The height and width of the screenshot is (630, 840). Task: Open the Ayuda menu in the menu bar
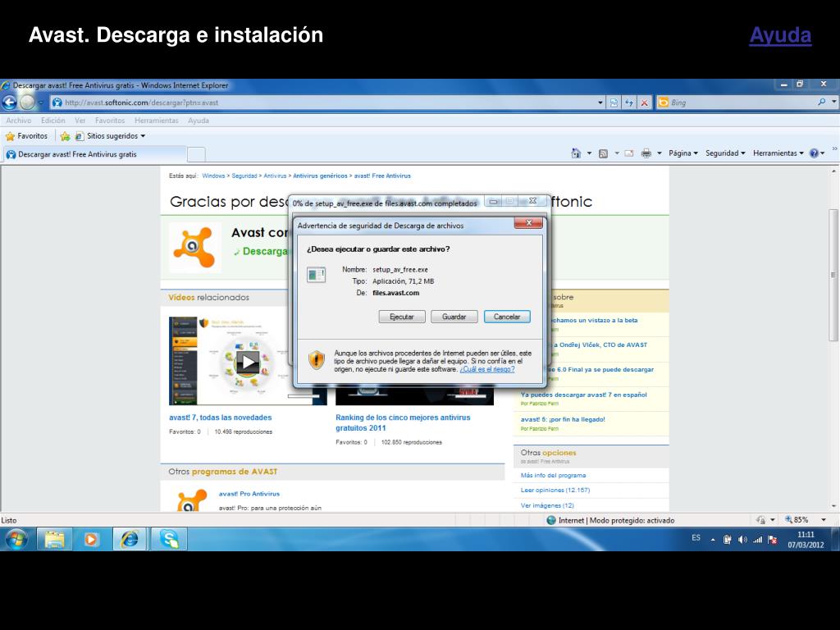(x=199, y=121)
